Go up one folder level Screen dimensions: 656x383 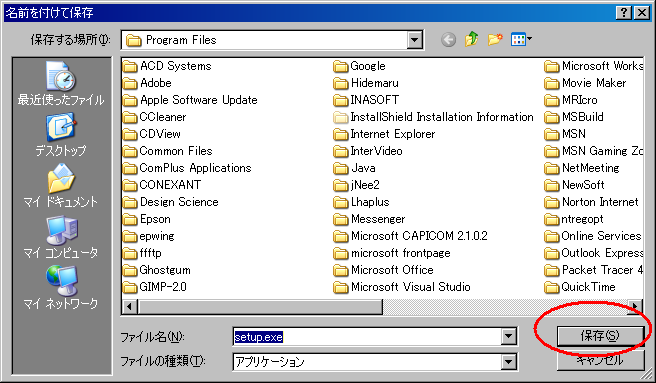pyautogui.click(x=472, y=39)
